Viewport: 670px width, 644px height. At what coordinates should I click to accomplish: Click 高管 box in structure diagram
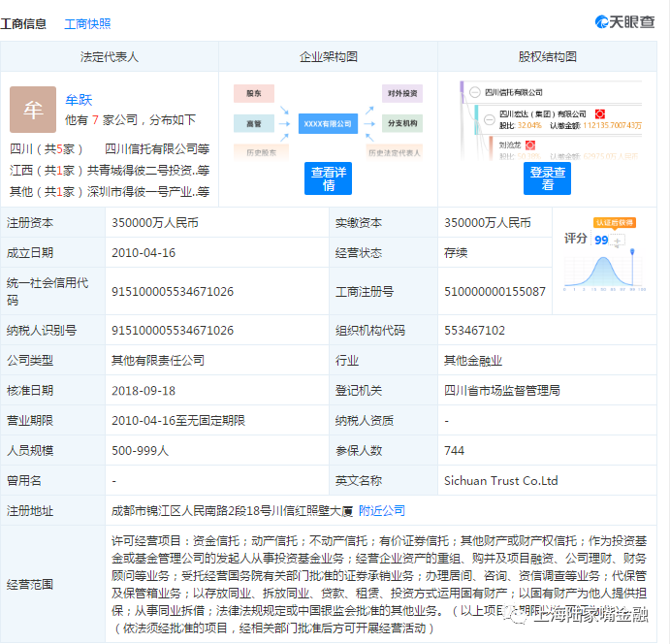tap(254, 124)
